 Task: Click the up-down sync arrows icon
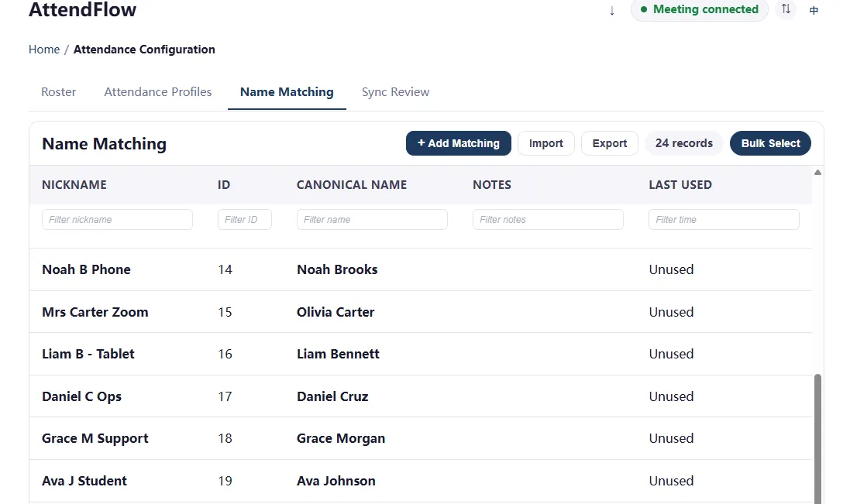click(786, 9)
